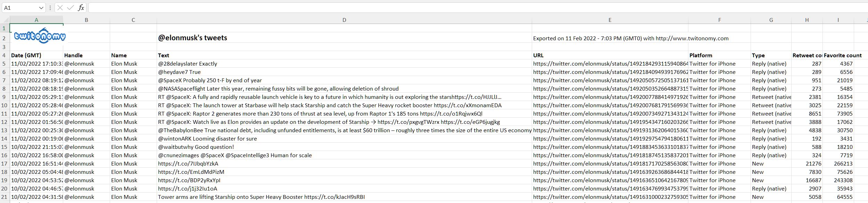Viewport: 868px width, 203px height.
Task: Click the "@elonmusk's tweets" title cell
Action: [344, 38]
